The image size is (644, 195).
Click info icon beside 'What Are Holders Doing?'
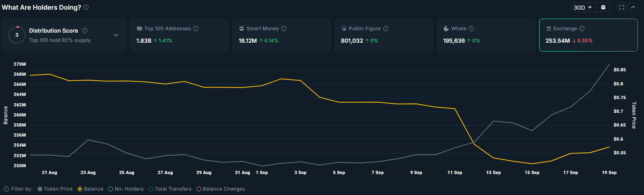[86, 7]
